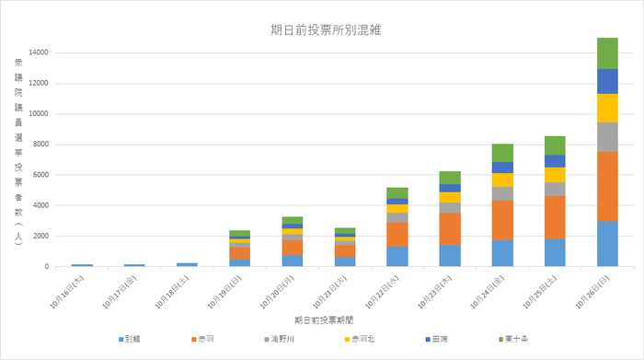The width and height of the screenshot is (644, 360).
Task: Select the 赤羽北 legend label text
Action: [363, 339]
